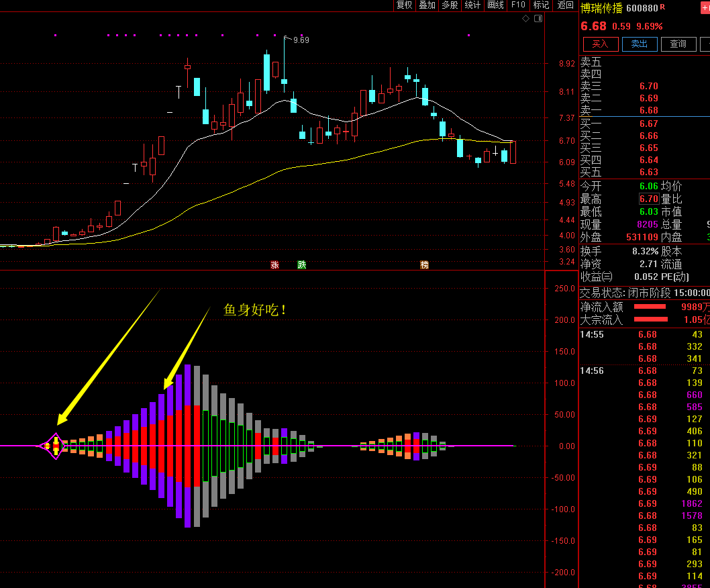Click the 查询 query button
This screenshot has width=710, height=588.
click(678, 44)
